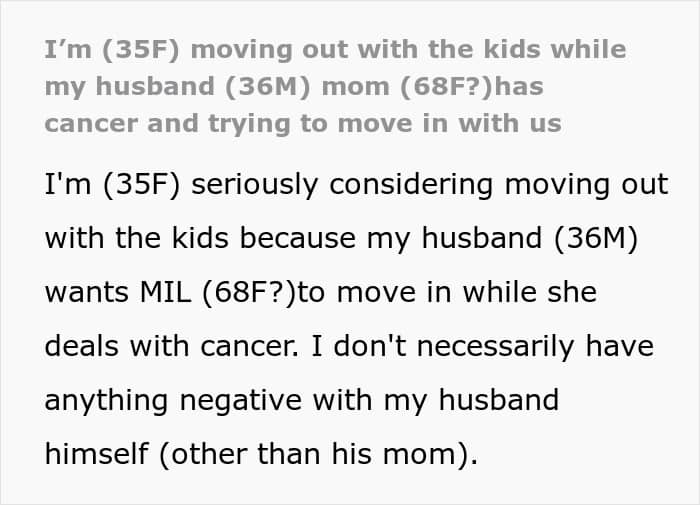Click 'with my husband' in the fifth body line
700x505 pixels.
coord(436,400)
